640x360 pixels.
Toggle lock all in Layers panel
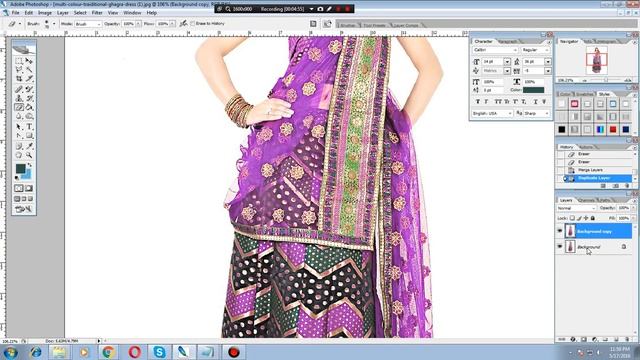point(593,218)
